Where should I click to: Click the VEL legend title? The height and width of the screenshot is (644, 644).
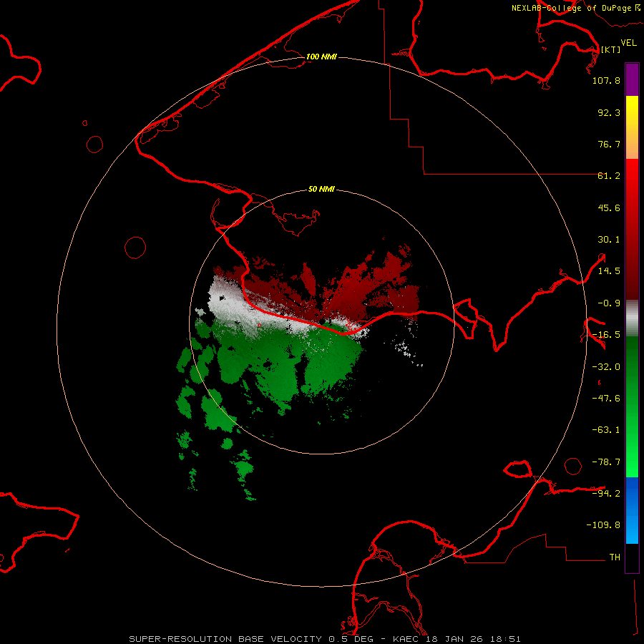(628, 43)
